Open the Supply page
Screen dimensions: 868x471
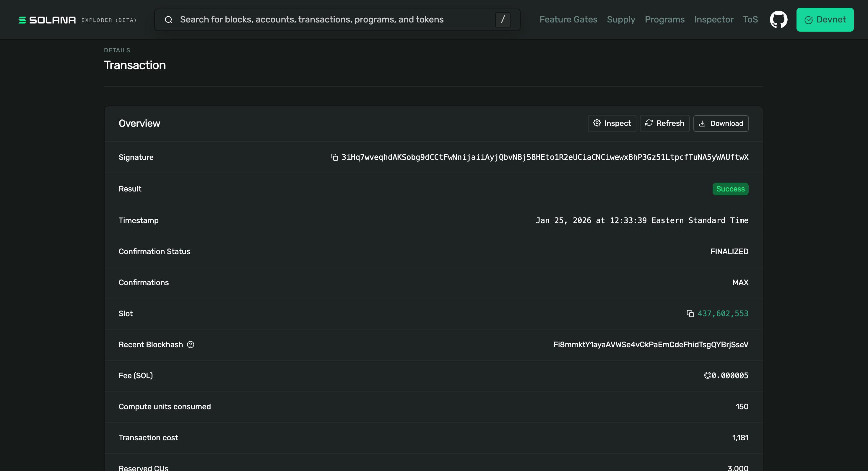[x=621, y=20]
